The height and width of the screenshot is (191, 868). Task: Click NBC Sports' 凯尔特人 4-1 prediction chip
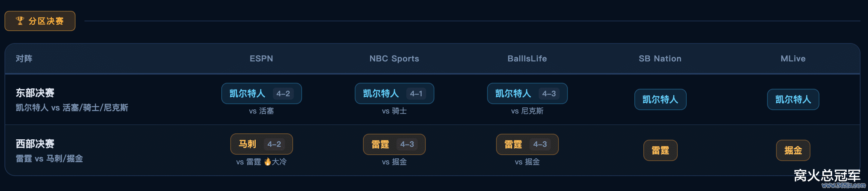(x=394, y=94)
